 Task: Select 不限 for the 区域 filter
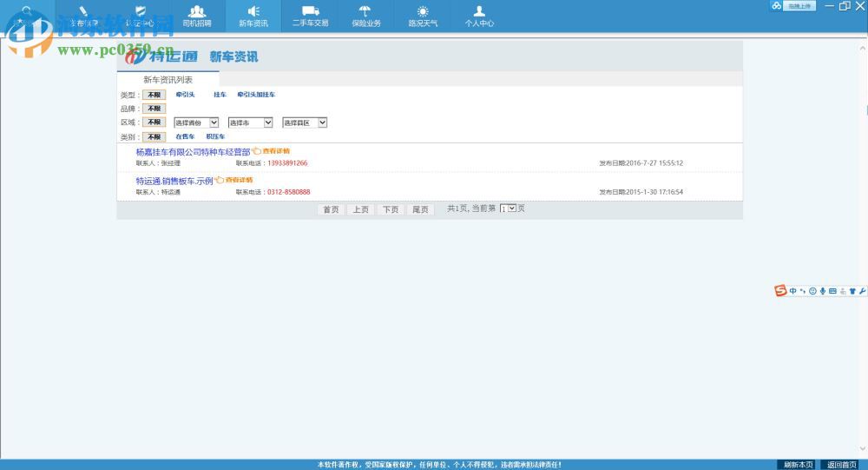154,122
